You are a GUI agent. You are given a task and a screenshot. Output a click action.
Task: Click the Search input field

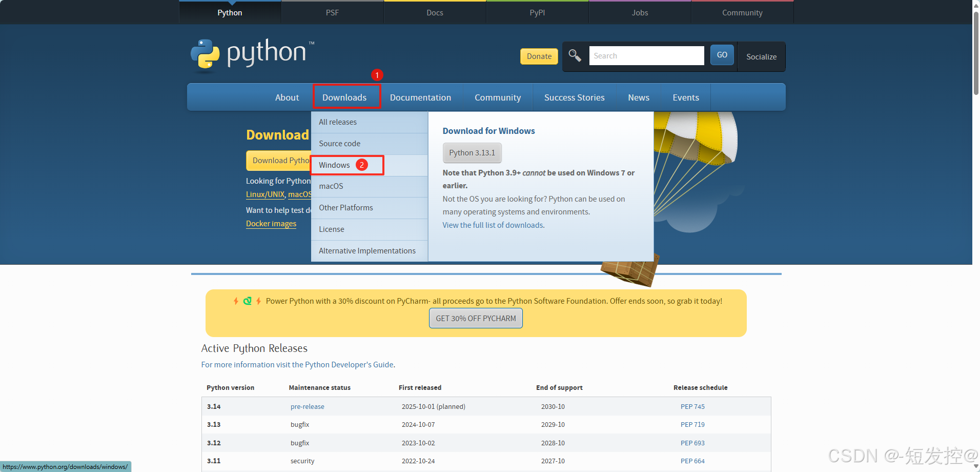[x=646, y=55]
